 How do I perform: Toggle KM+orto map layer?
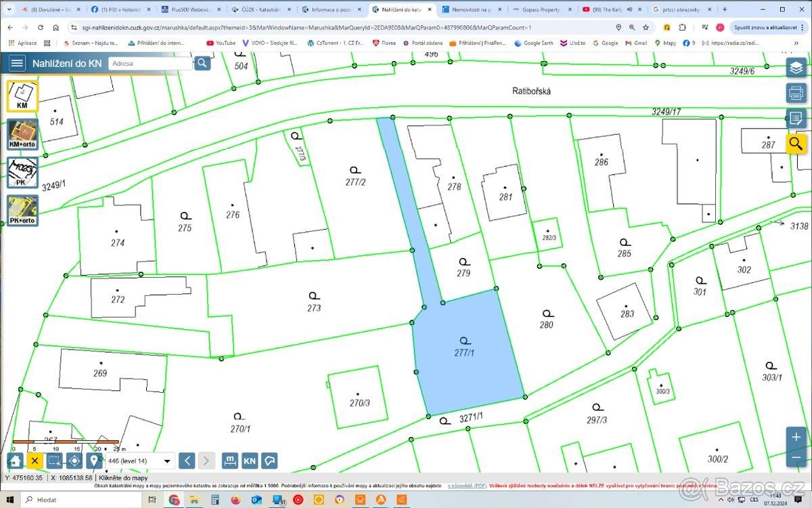(22, 134)
